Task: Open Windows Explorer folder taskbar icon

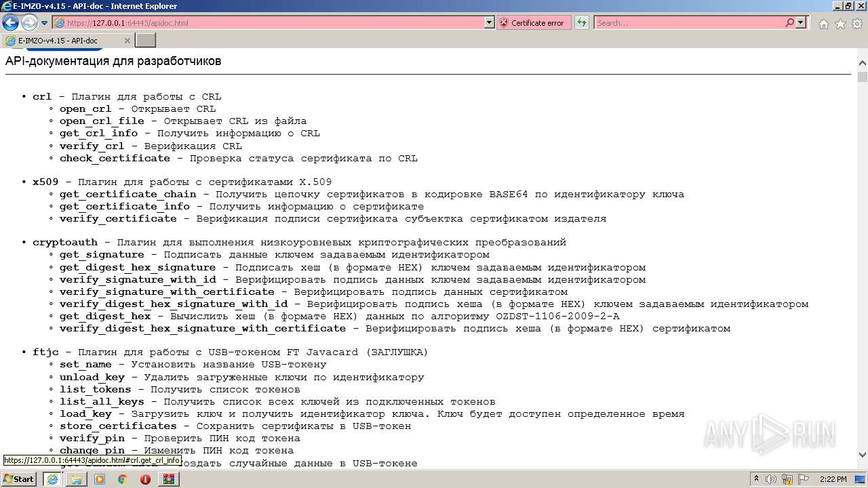Action: [x=77, y=479]
